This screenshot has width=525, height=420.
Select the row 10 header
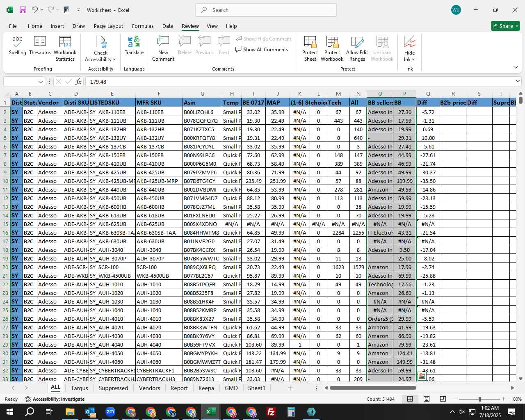(5, 181)
